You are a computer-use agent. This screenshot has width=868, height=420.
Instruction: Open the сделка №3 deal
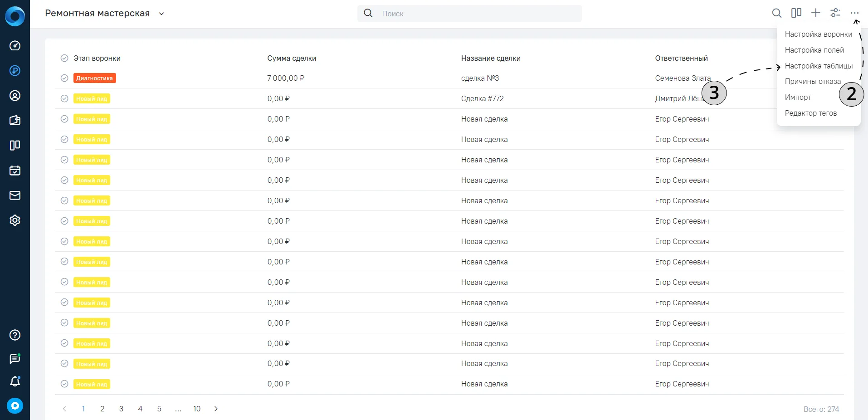pyautogui.click(x=480, y=78)
